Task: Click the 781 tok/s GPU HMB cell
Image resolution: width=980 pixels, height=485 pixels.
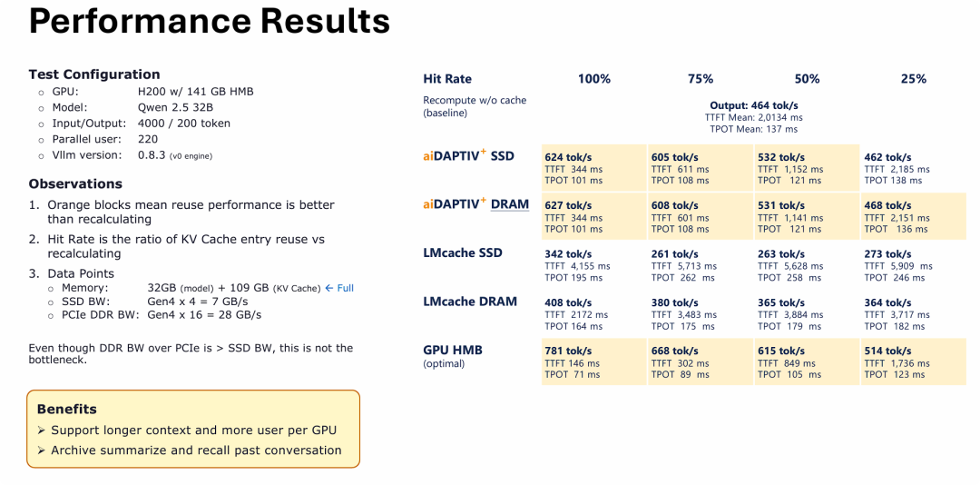Action: (x=567, y=351)
